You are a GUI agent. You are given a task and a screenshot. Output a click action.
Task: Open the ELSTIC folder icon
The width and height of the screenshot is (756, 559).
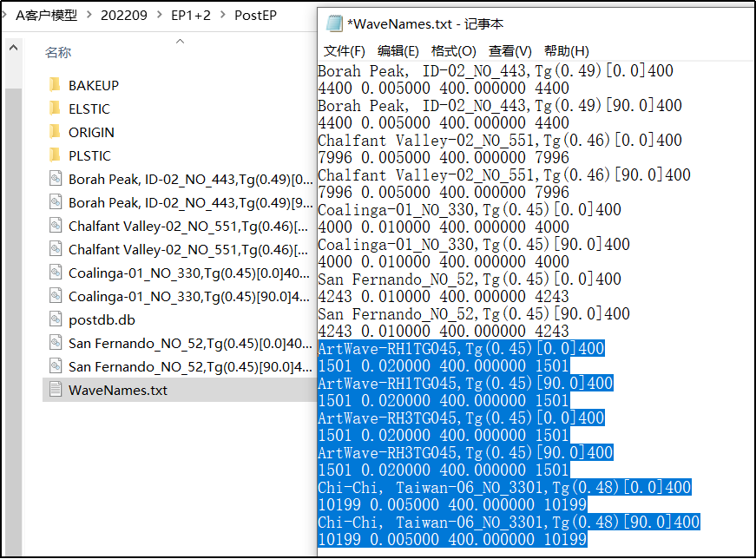click(55, 109)
